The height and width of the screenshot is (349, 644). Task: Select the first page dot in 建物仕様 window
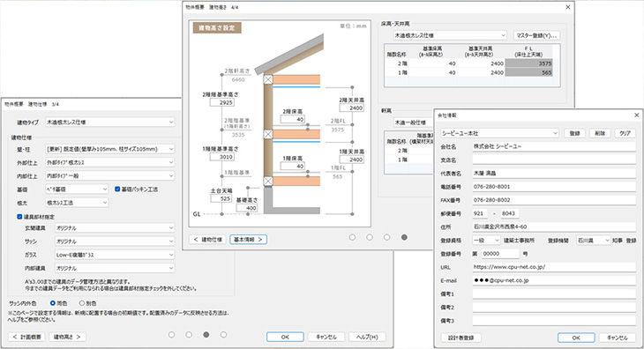coord(172,335)
